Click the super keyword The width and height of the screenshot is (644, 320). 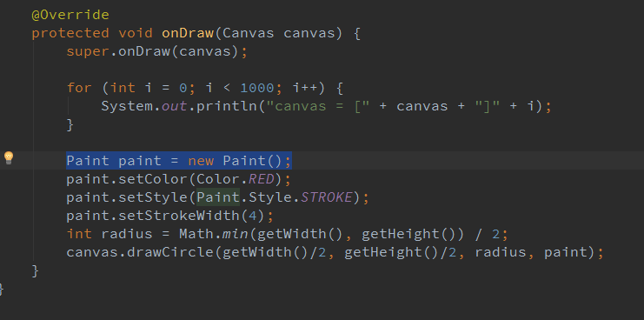click(x=88, y=51)
